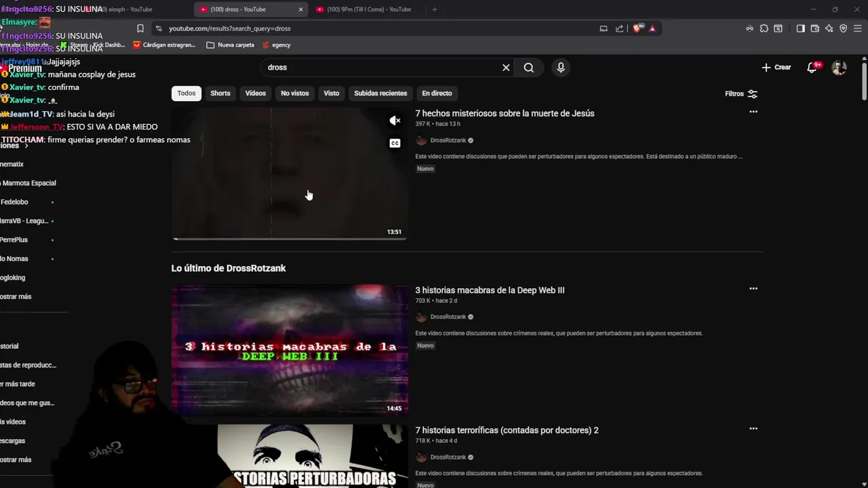Open Fedelobo subscription in sidebar
This screenshot has width=868, height=488.
[14, 202]
